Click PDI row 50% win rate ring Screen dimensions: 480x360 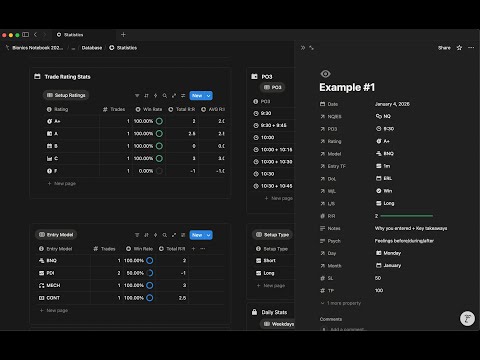(x=150, y=273)
